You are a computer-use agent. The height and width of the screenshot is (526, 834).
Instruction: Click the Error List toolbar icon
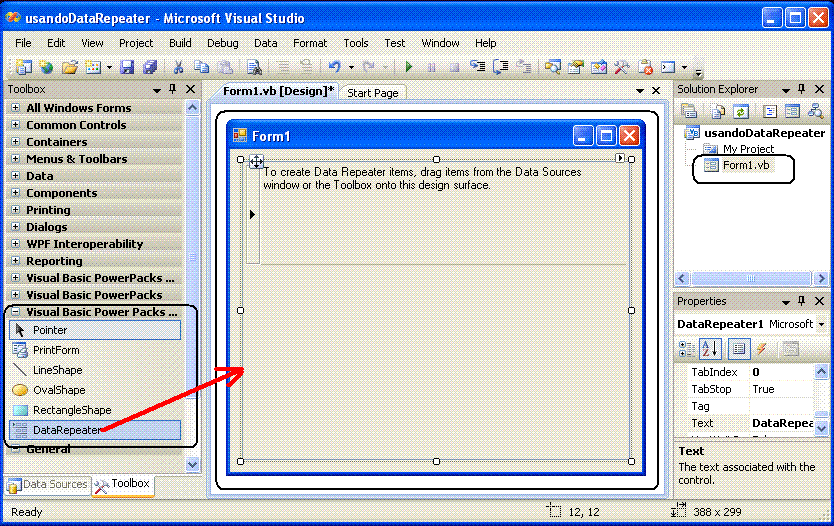[x=645, y=67]
